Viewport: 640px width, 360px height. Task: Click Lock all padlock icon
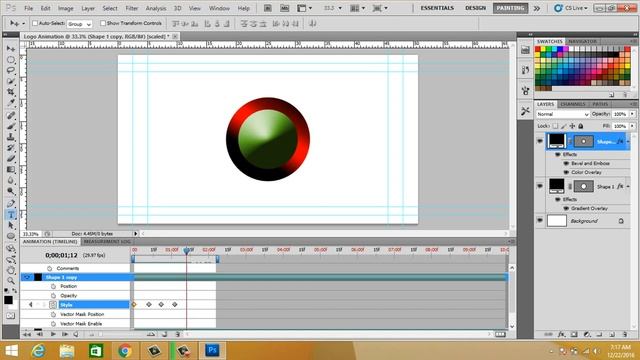coord(581,126)
